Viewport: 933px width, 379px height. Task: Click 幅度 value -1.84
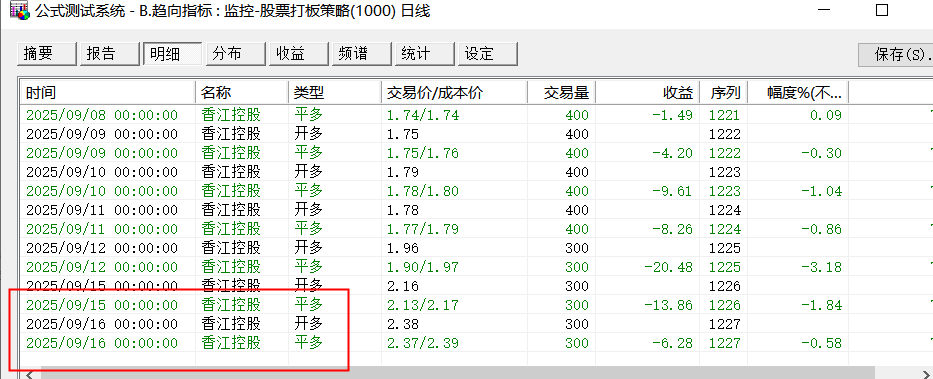tap(821, 306)
